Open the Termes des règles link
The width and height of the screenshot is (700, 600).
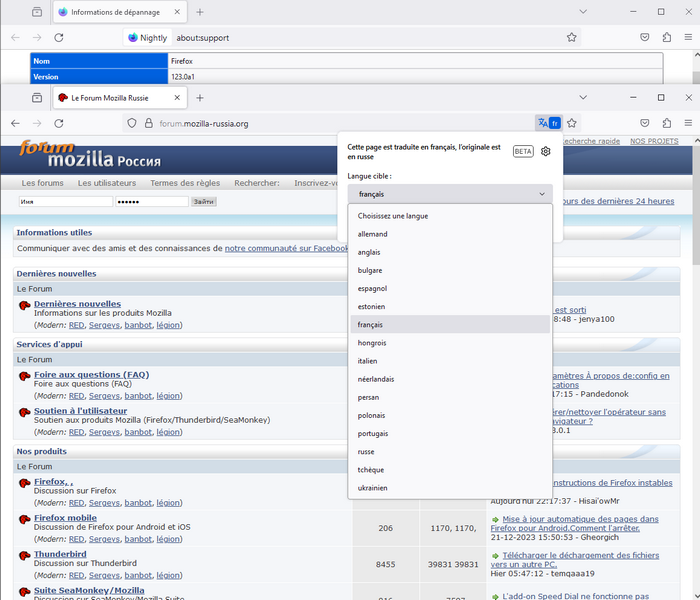pyautogui.click(x=185, y=183)
